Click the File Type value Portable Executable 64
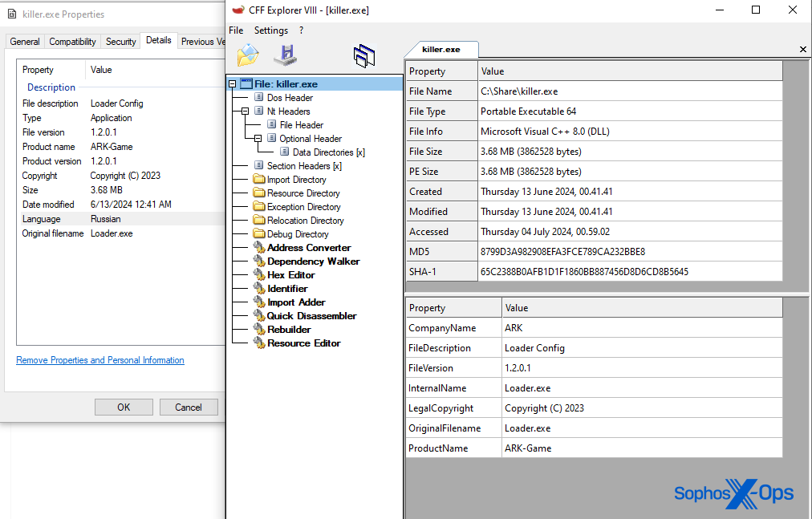The height and width of the screenshot is (519, 812). coord(630,112)
